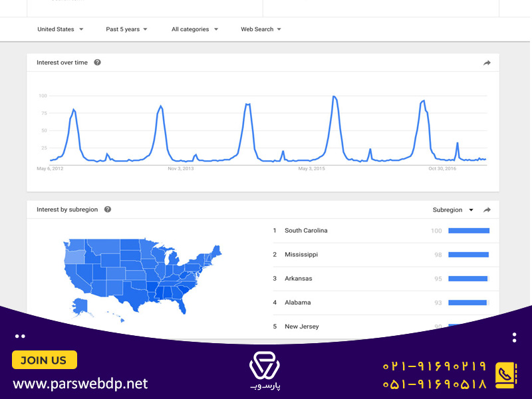Click the vertical dots icon on right

pyautogui.click(x=514, y=338)
